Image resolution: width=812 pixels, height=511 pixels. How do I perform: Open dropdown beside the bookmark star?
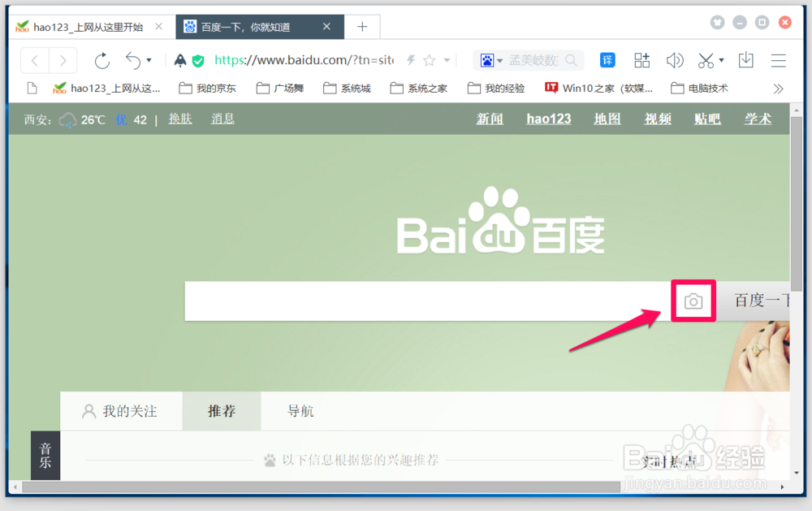point(447,61)
